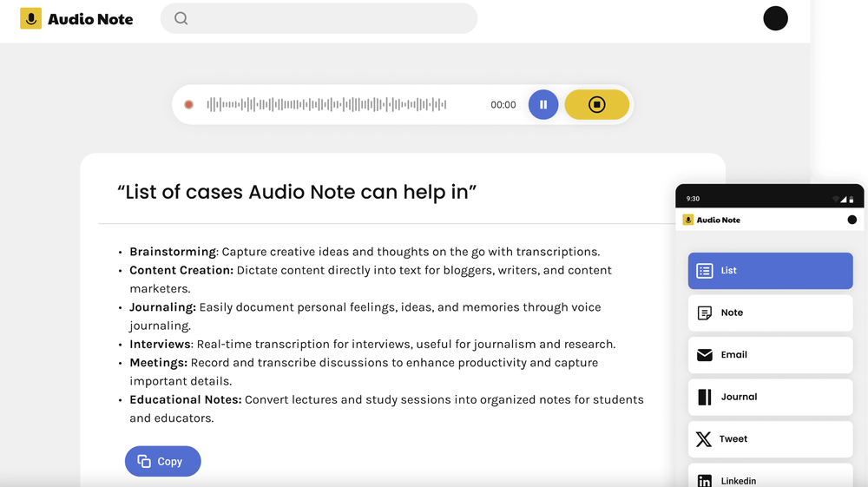868x487 pixels.
Task: Click the "Content Creation:" bullet heading
Action: pyautogui.click(x=181, y=270)
